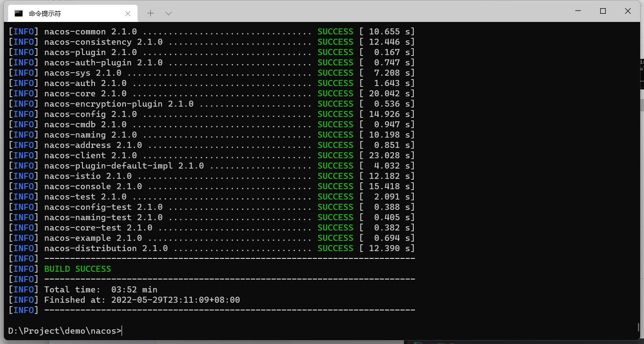Click the BUILD SUCCESS text
The image size is (644, 344).
point(77,269)
